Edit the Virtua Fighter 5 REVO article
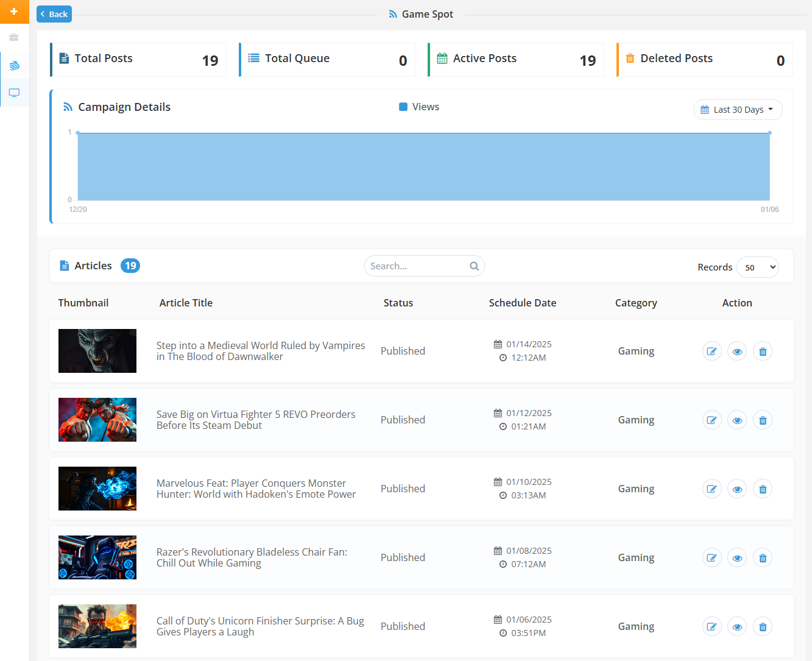The image size is (812, 661). [x=711, y=420]
